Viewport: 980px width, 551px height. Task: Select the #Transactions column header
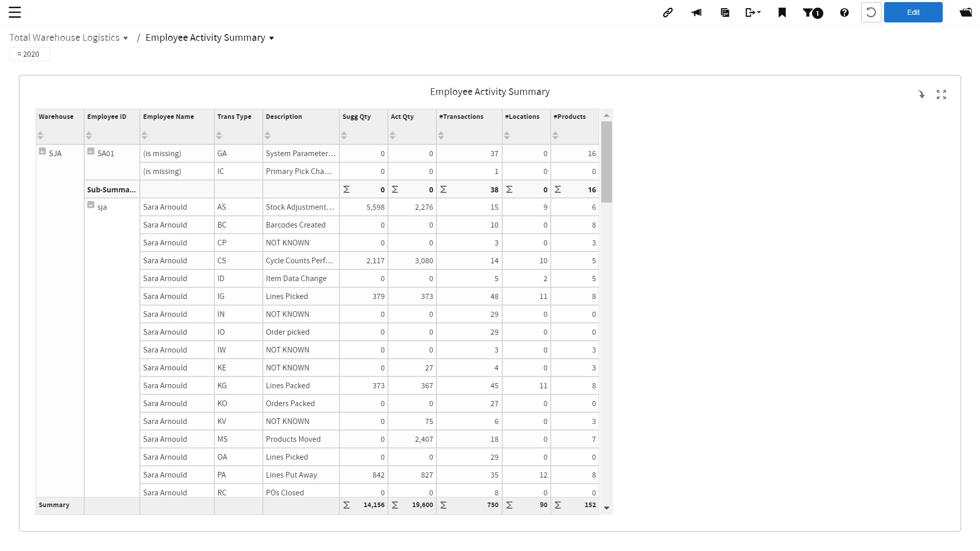[x=460, y=116]
